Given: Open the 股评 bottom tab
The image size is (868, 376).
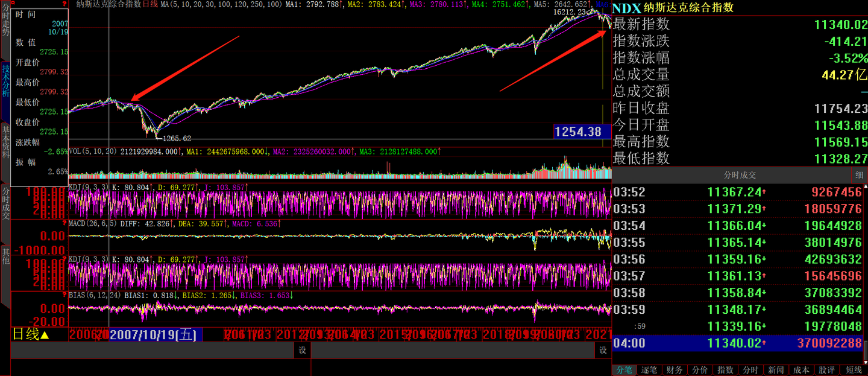Looking at the screenshot, I should click(826, 370).
